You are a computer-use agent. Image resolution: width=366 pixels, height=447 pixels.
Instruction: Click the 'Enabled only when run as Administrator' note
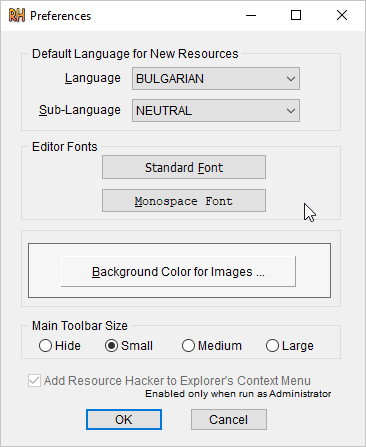[x=238, y=394]
